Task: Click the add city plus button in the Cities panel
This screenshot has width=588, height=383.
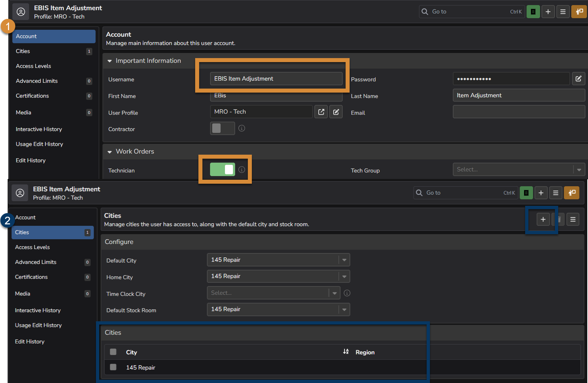Action: tap(543, 219)
